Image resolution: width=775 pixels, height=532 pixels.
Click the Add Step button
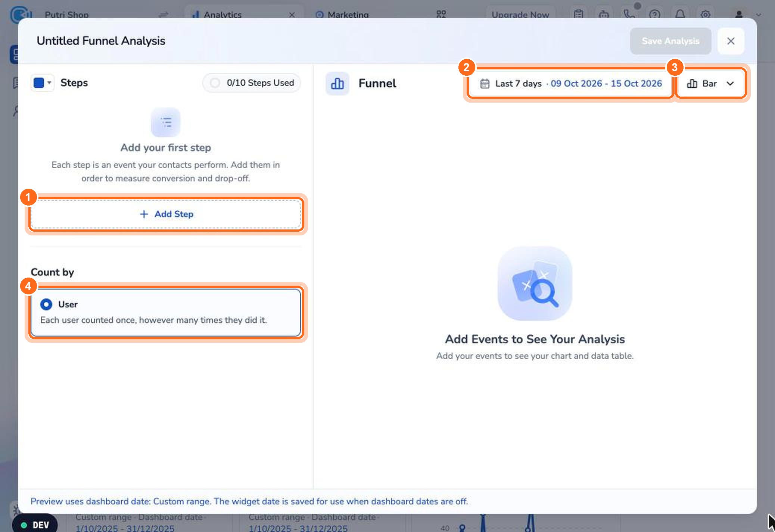tap(166, 214)
